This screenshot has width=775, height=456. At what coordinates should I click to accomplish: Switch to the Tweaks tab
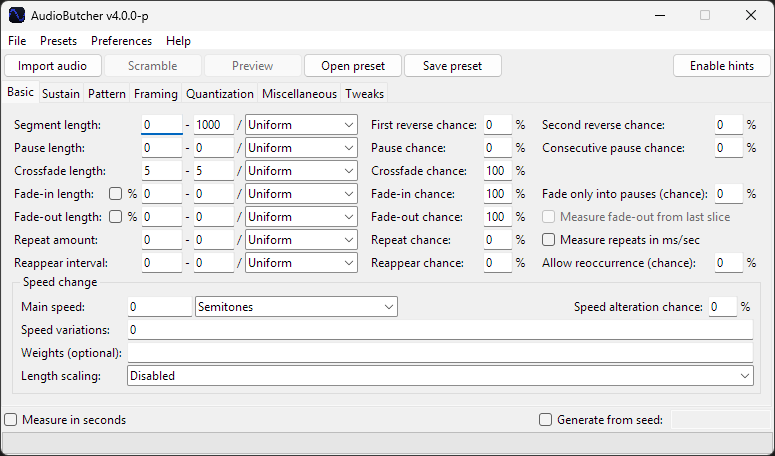(364, 94)
